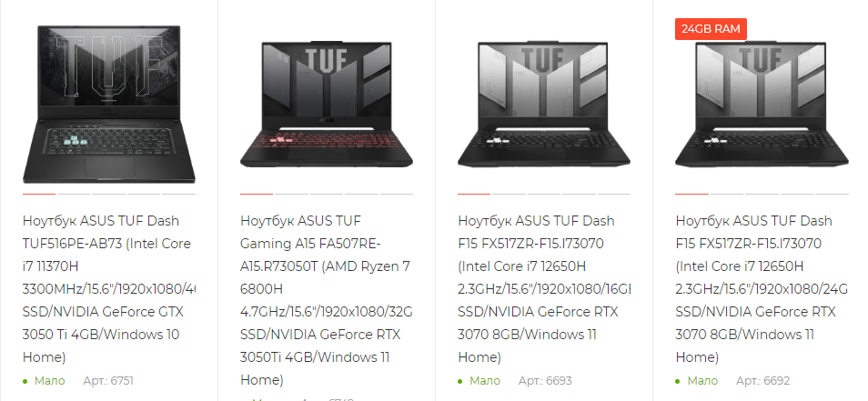
Task: Open the FX517ZR 16GB product title link
Action: [544, 289]
